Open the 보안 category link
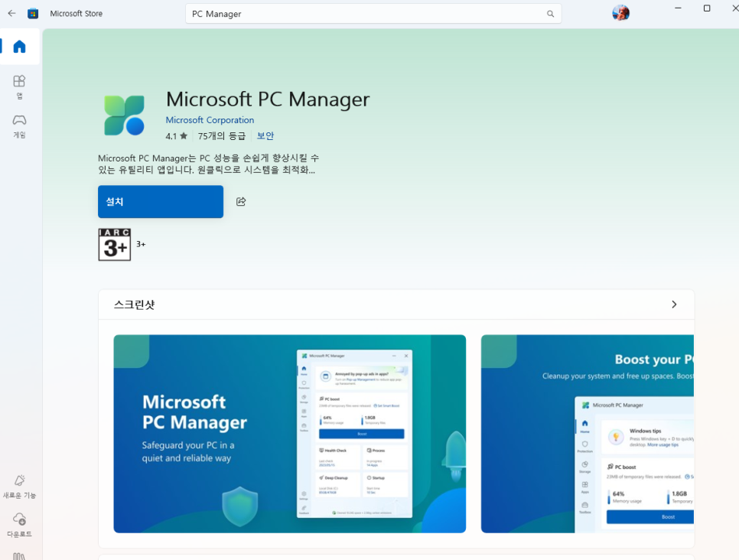 coord(265,135)
